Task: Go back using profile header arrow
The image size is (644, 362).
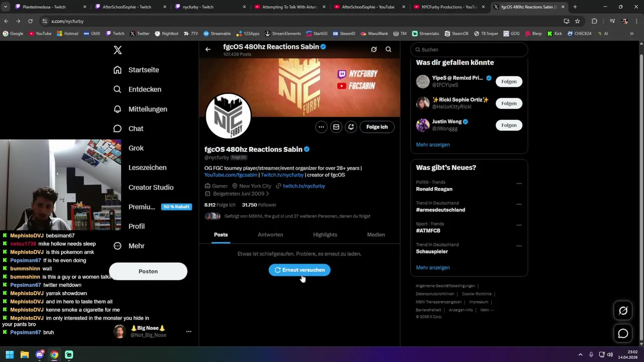Action: (208, 49)
